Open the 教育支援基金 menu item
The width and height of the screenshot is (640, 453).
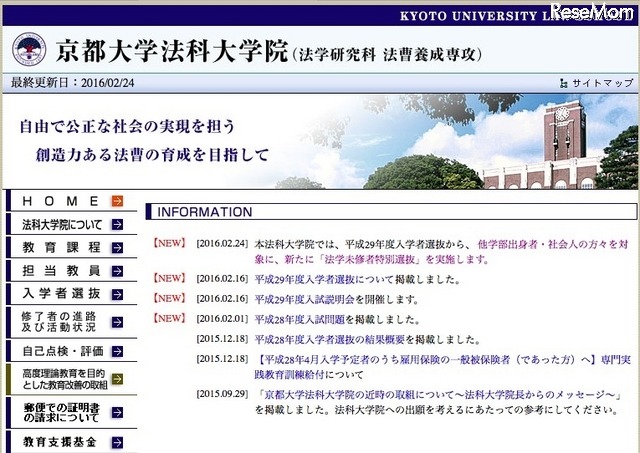click(72, 442)
